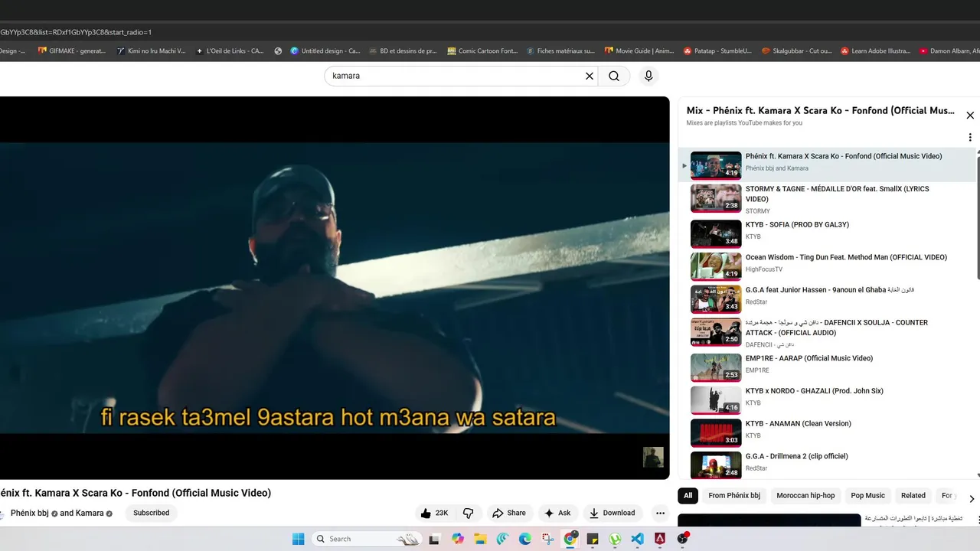The image size is (980, 551).
Task: Open more actions ellipsis under video
Action: tap(660, 513)
